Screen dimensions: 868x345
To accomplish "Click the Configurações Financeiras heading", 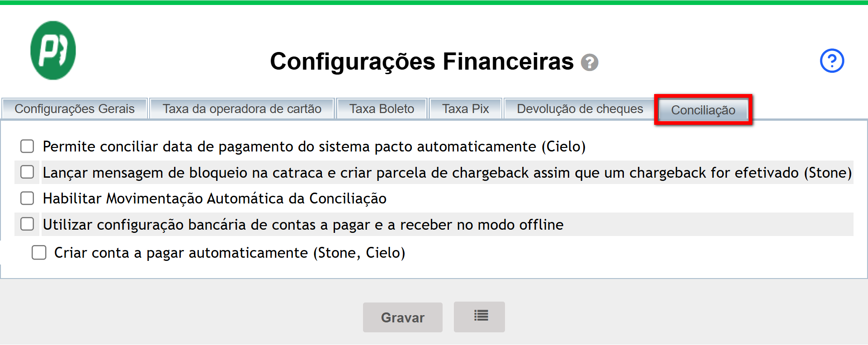I will (421, 61).
